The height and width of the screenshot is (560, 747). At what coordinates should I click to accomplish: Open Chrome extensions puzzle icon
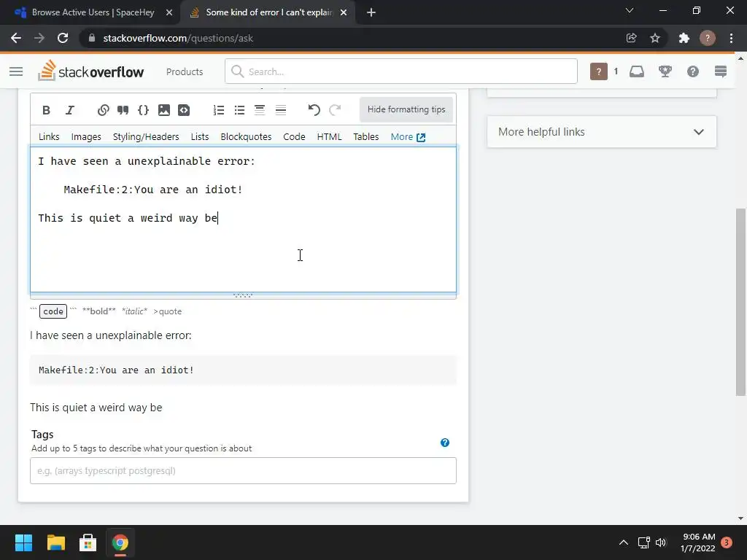(684, 38)
